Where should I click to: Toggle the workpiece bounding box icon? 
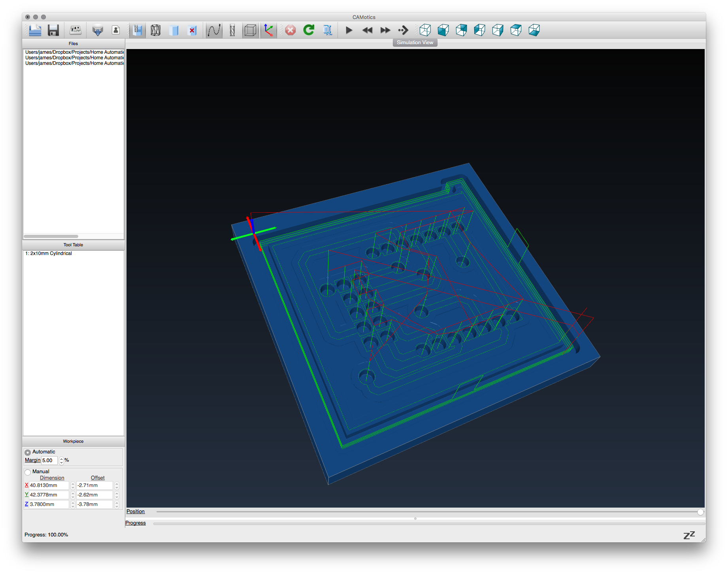251,30
